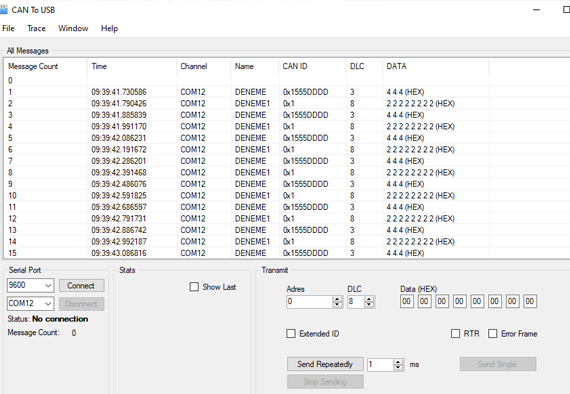Screen dimensions: 570x394
Task: Select time cell 09:39:41.730586
Action: [x=119, y=92]
